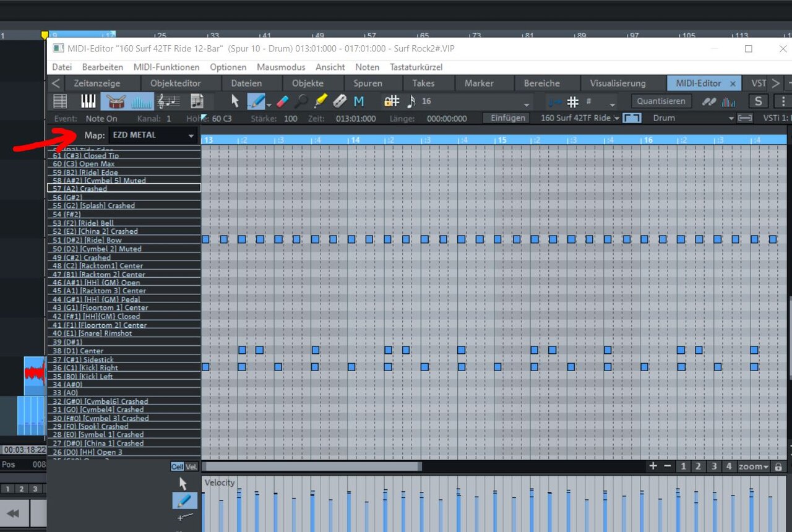Open the three-dot more options menu
The width and height of the screenshot is (792, 532).
[783, 101]
